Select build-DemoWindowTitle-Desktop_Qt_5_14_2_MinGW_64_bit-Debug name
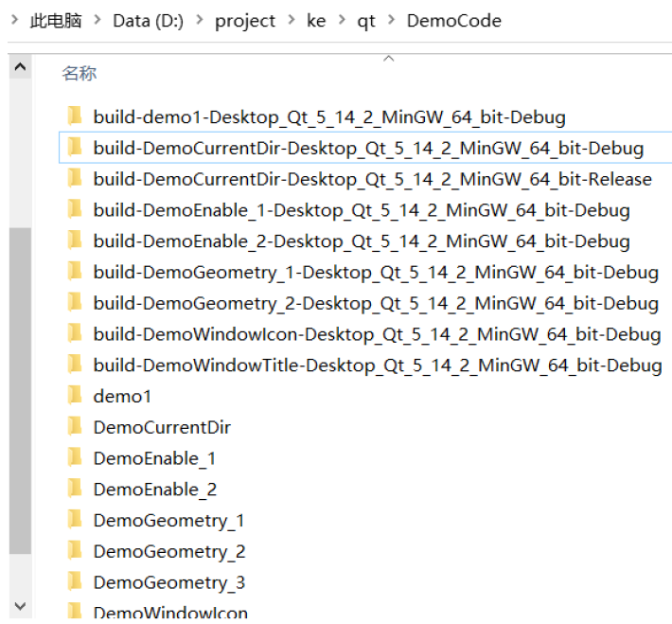This screenshot has width=672, height=624. pyautogui.click(x=378, y=365)
